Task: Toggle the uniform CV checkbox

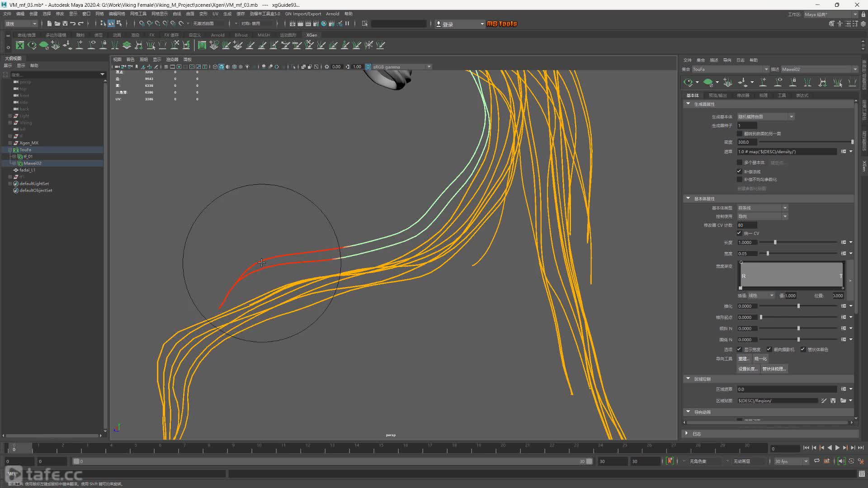Action: click(740, 234)
